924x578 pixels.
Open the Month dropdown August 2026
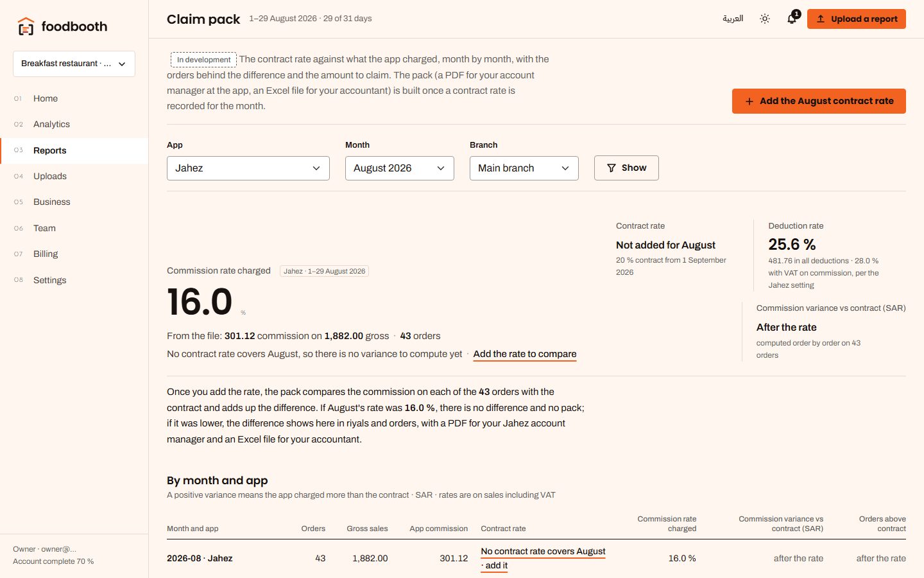pos(400,168)
